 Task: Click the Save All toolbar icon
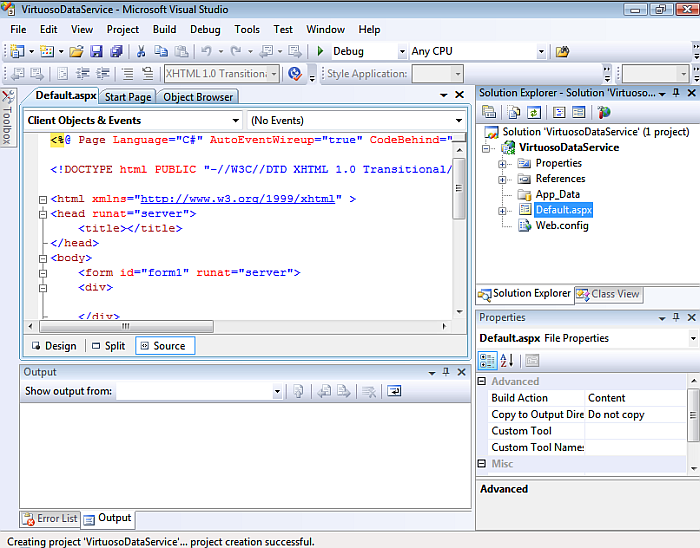(x=116, y=51)
